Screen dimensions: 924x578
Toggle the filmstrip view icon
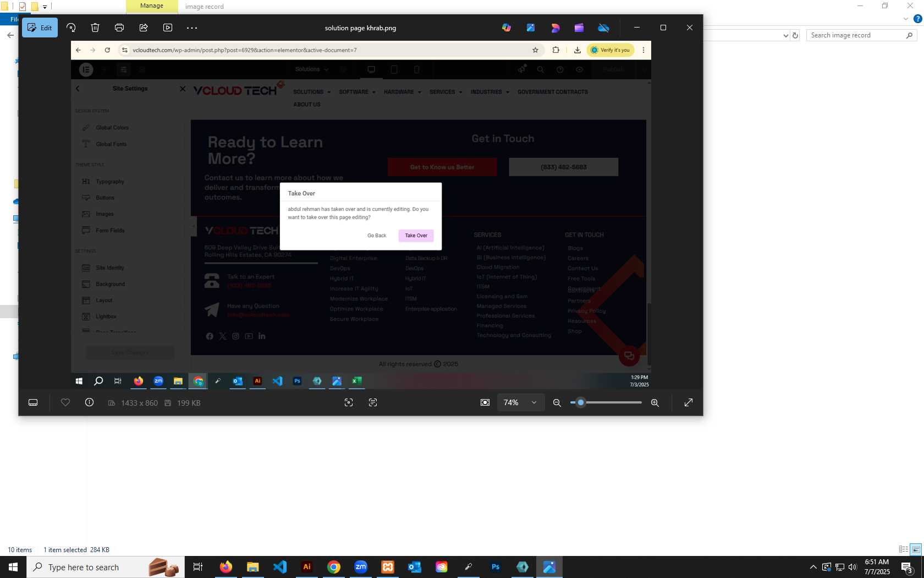pos(33,403)
